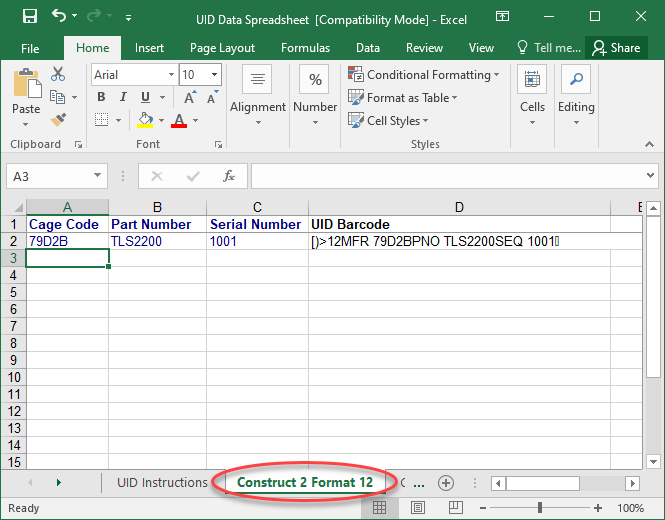Click the zoom slider handle

tap(541, 508)
